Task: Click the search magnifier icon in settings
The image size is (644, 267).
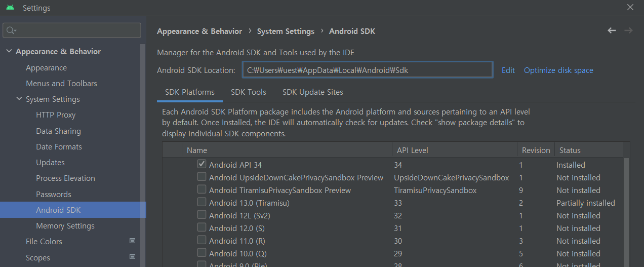Action: pos(11,30)
